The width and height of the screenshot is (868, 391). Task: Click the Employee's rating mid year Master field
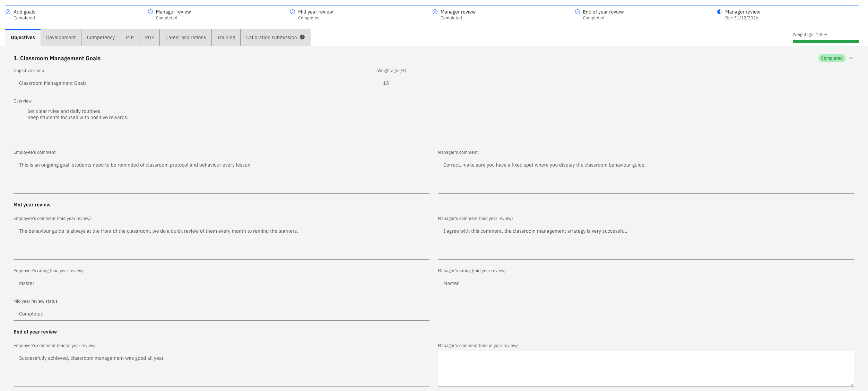pos(222,283)
